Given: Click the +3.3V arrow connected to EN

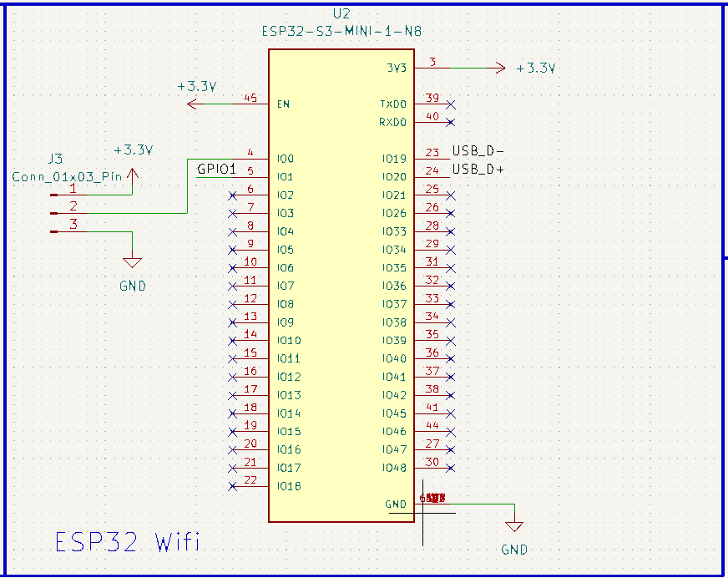Looking at the screenshot, I should pyautogui.click(x=193, y=104).
